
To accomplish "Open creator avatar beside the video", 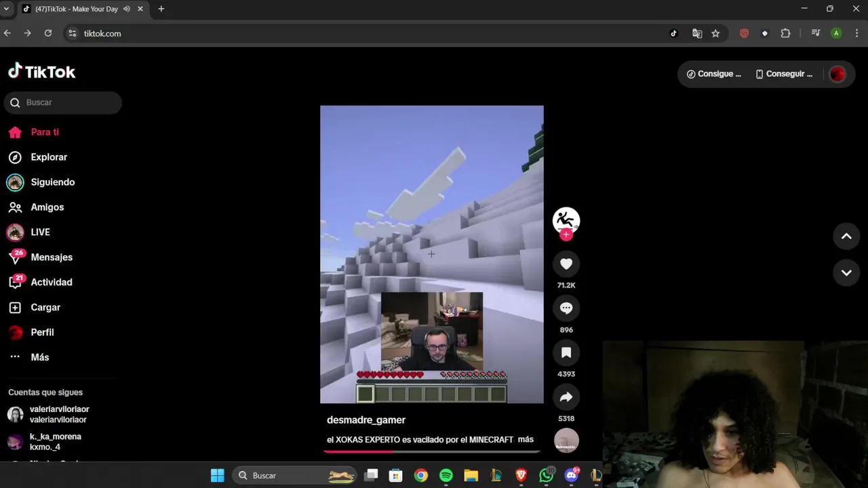I will (566, 220).
